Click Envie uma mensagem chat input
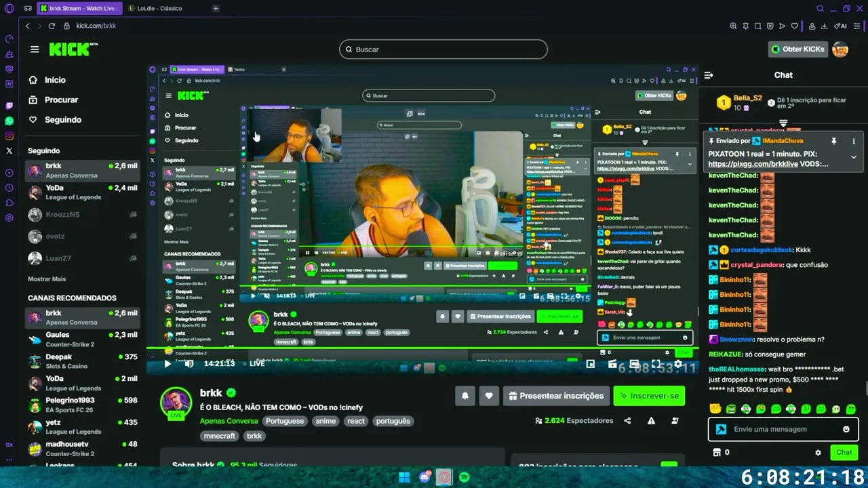The image size is (868, 488). (x=783, y=429)
